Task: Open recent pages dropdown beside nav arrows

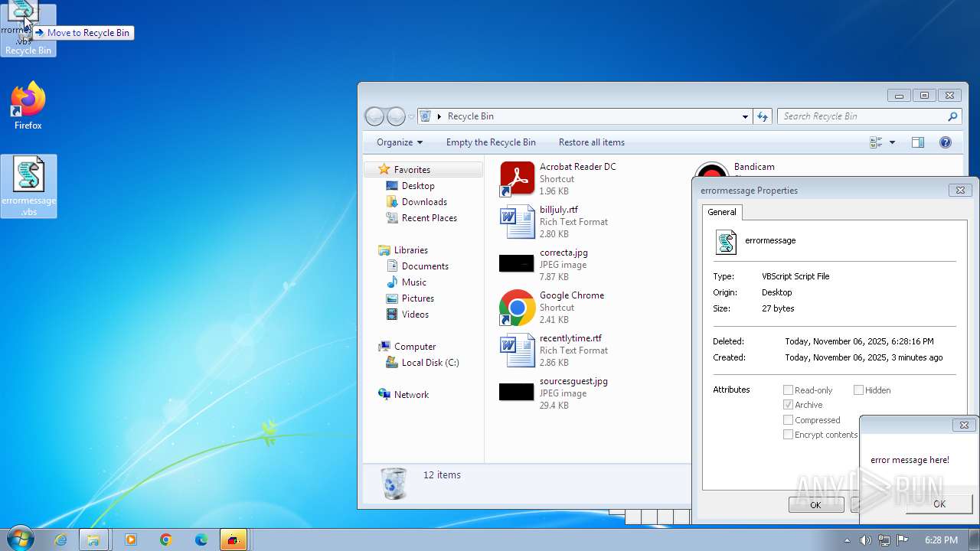Action: (411, 117)
